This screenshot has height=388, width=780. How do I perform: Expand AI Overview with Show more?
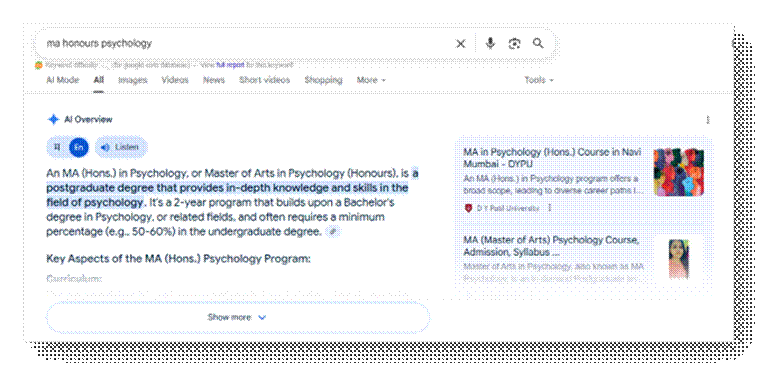tap(237, 317)
